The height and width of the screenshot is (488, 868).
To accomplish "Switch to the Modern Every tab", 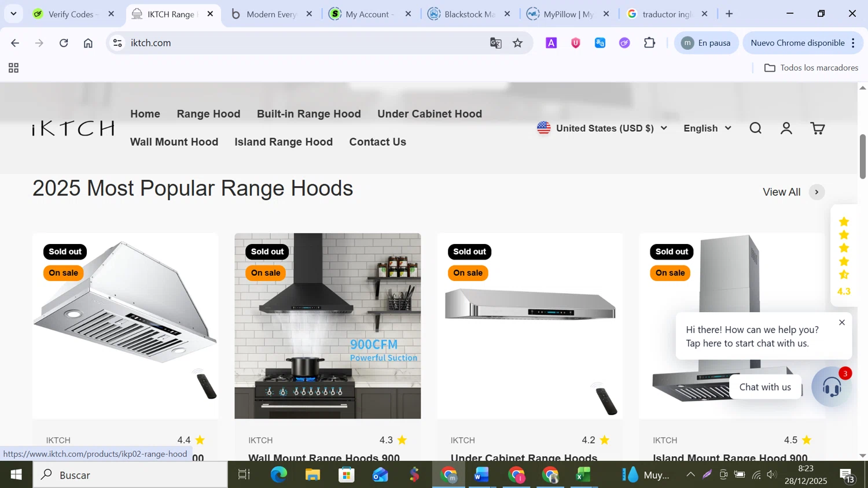I will 271,14.
